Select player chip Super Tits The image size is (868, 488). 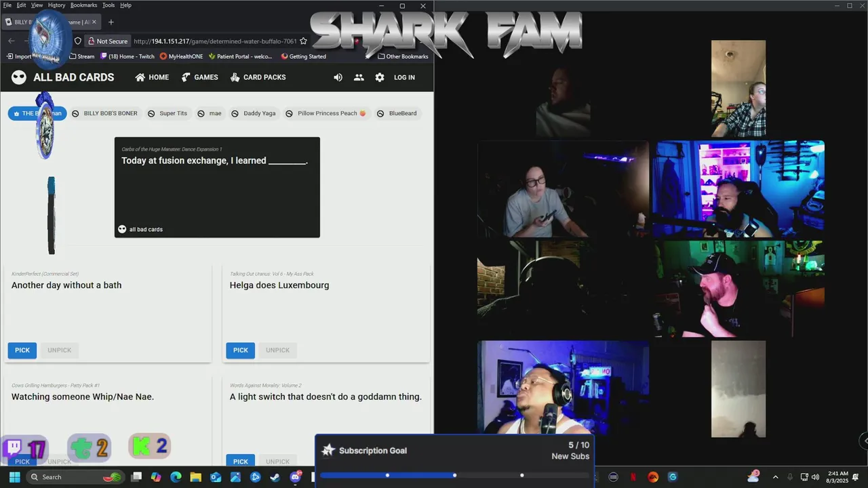click(x=167, y=113)
